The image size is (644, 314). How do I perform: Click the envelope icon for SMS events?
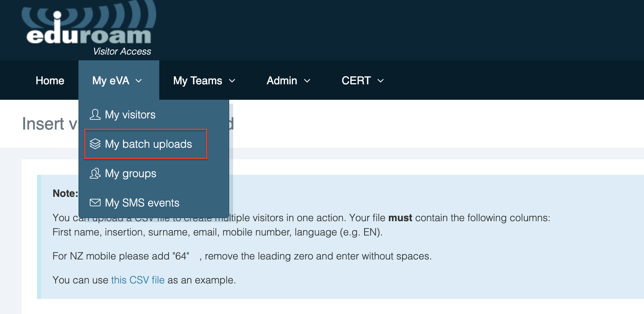[95, 203]
